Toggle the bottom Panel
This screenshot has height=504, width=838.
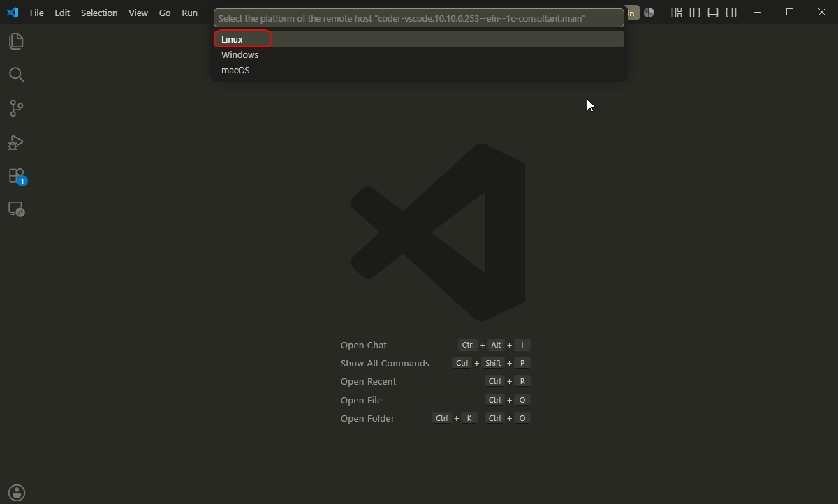point(713,13)
